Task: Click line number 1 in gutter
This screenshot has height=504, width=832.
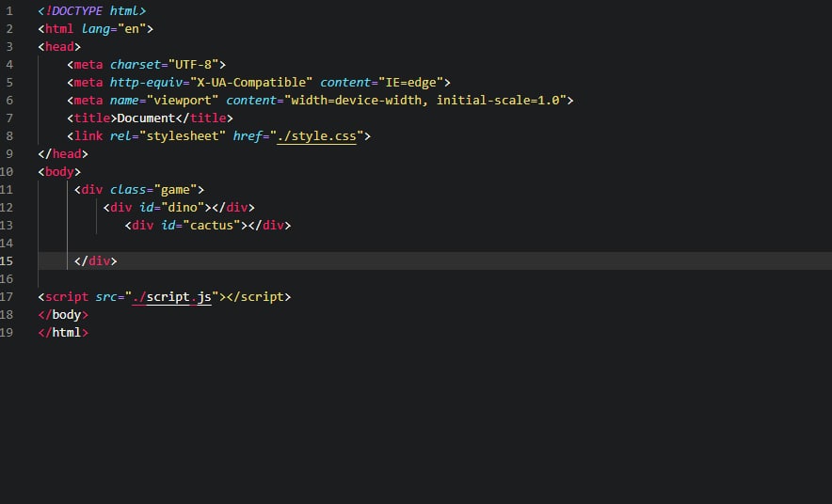Action: click(x=9, y=11)
